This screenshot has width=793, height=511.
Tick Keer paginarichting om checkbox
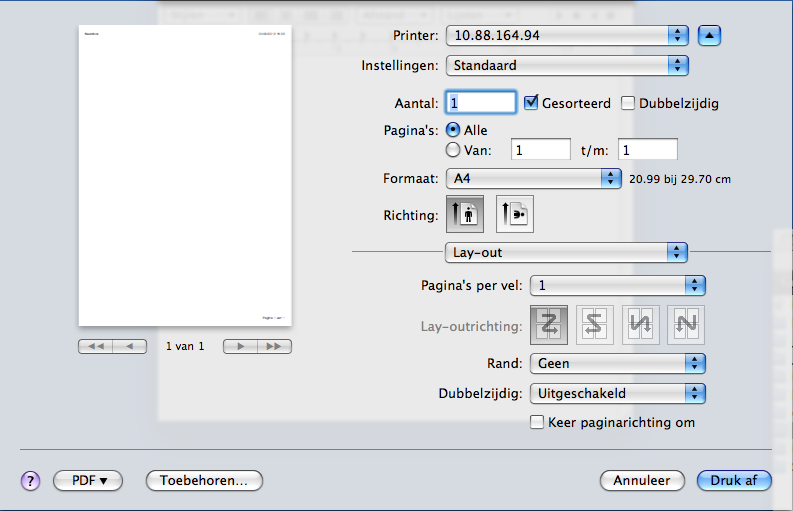pyautogui.click(x=537, y=422)
